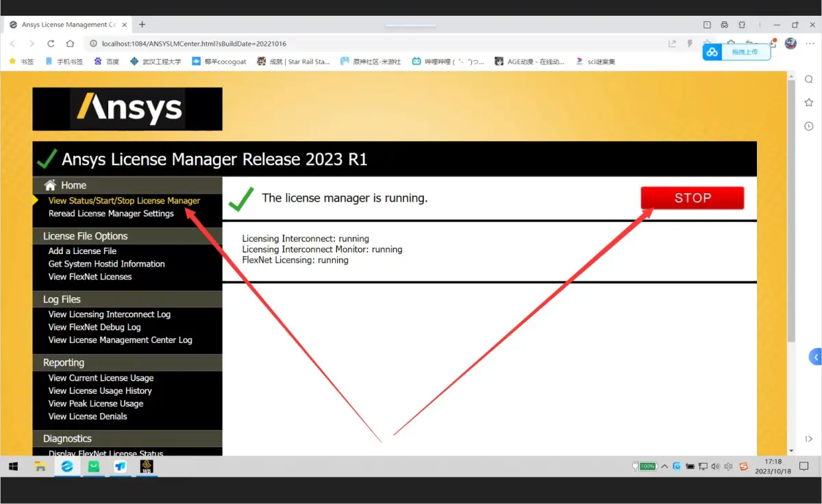Screen dimensions: 822x504
Task: Open View Peak License Usage
Action: 96,403
